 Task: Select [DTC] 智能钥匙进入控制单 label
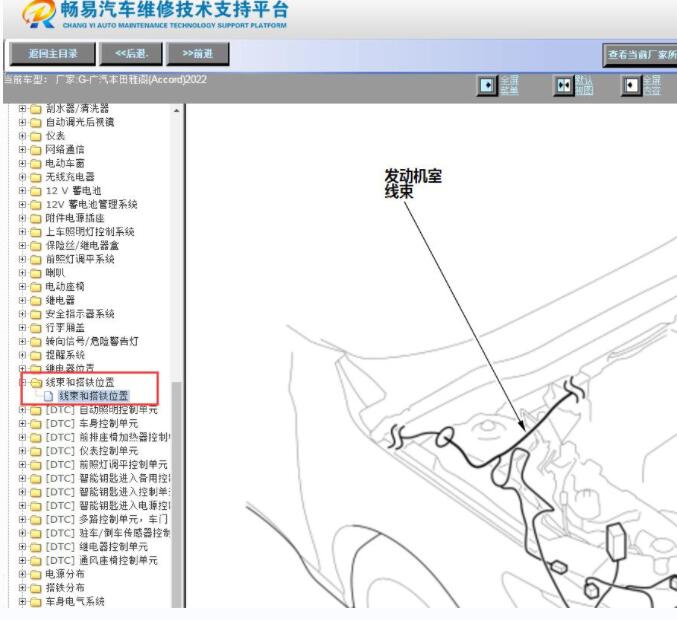108,492
